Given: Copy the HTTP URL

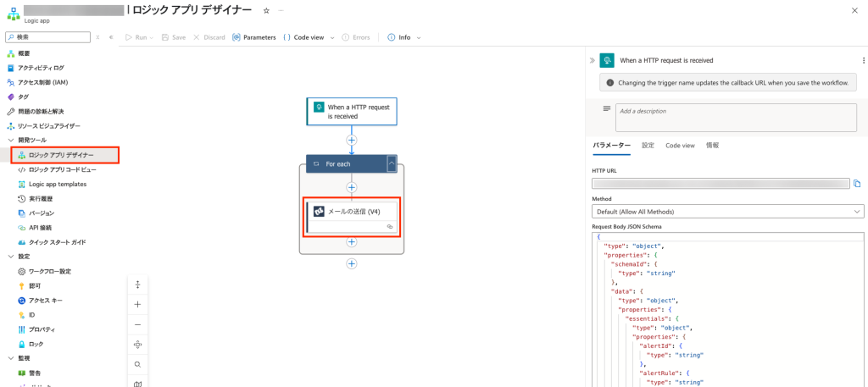Looking at the screenshot, I should (858, 184).
